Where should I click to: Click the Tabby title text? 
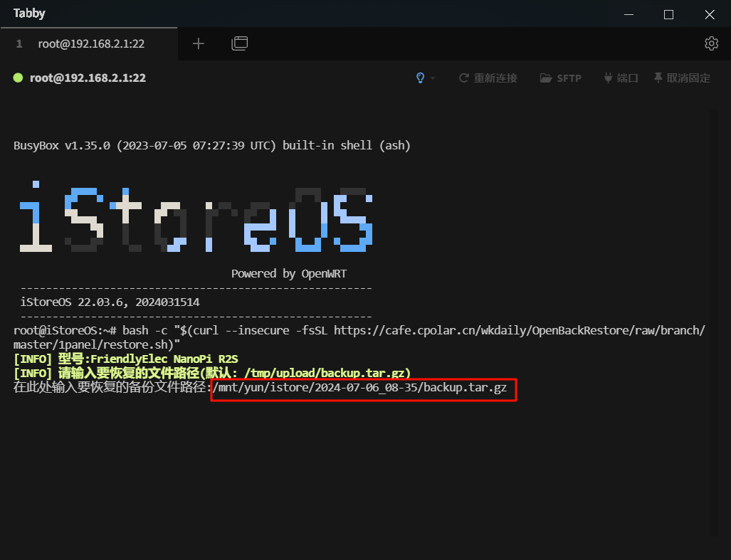coord(29,14)
